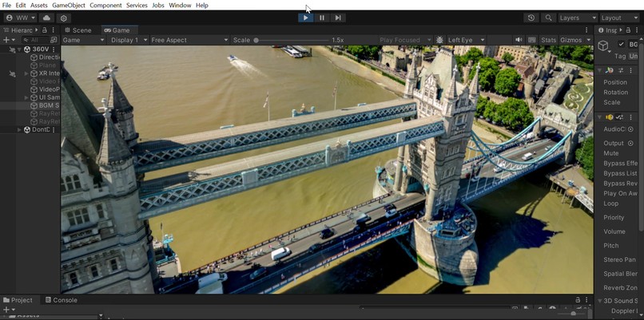The width and height of the screenshot is (644, 320).
Task: Toggle the Inspector lock icon
Action: click(628, 30)
